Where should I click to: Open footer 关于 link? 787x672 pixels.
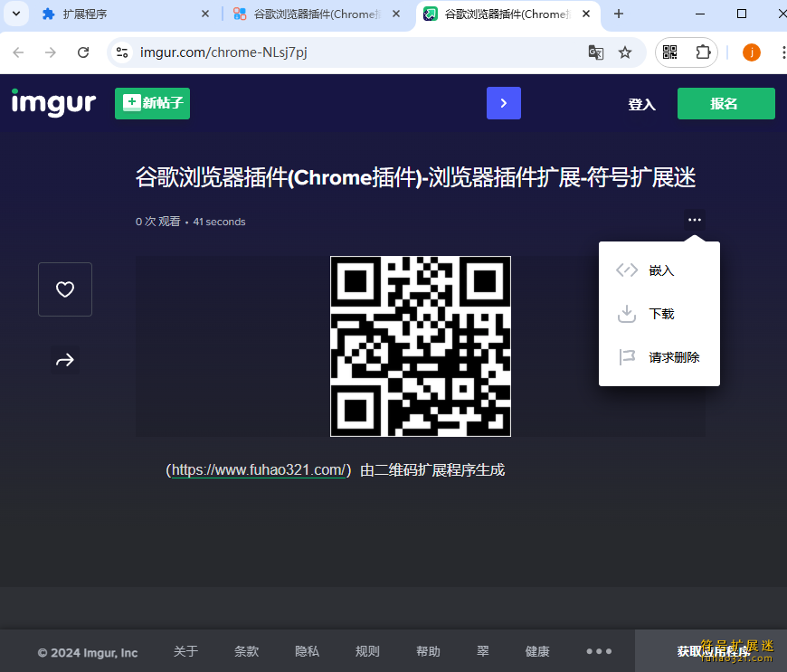tap(185, 651)
